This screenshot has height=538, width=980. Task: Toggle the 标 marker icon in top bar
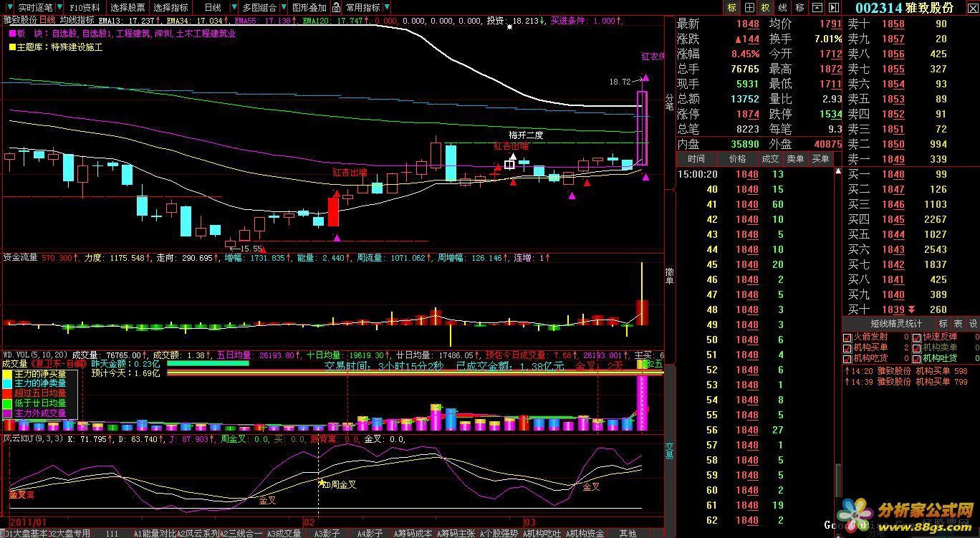(731, 7)
